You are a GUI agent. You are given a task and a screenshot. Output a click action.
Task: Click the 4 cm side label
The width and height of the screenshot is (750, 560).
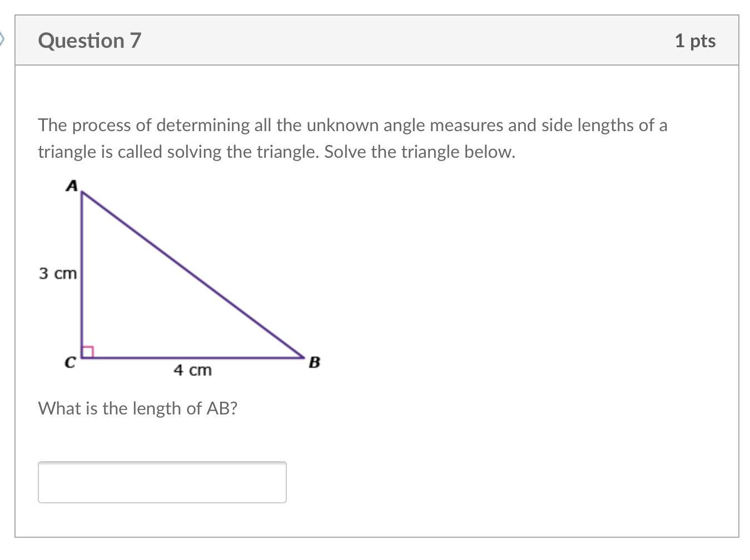pos(193,370)
